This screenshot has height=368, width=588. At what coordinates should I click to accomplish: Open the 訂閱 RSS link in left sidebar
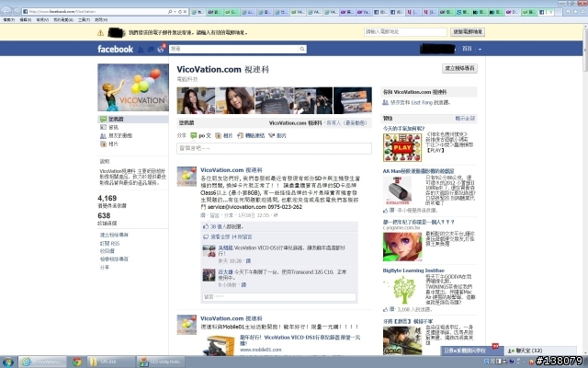pos(109,243)
